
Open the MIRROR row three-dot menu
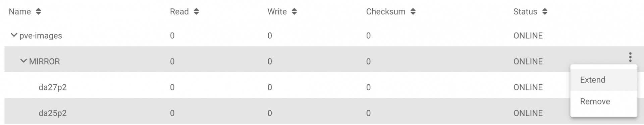pos(630,57)
